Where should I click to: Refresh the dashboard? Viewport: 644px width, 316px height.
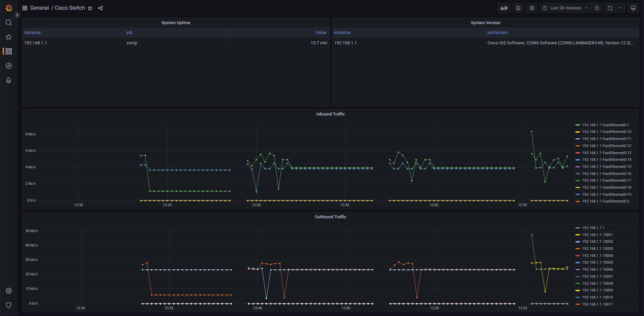coord(610,8)
